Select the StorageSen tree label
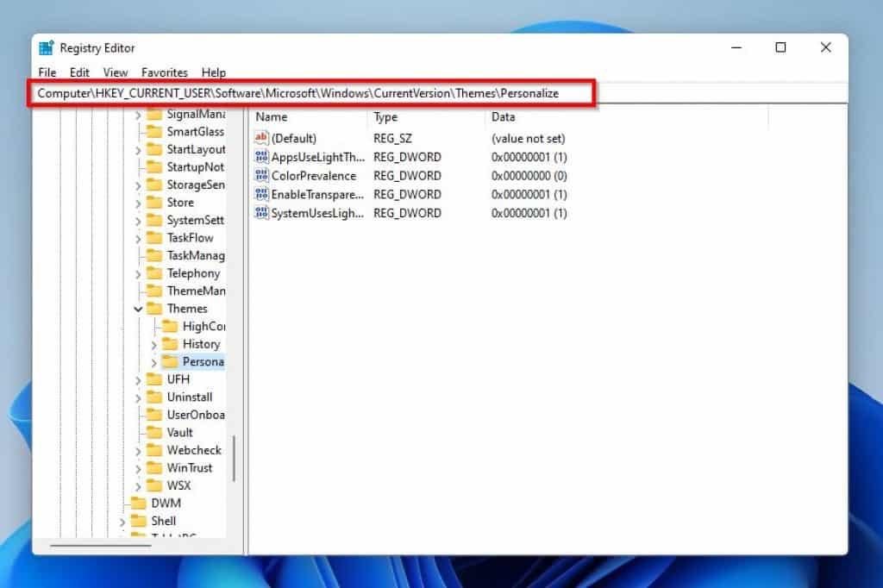Viewport: 883px width, 588px height. 196,185
